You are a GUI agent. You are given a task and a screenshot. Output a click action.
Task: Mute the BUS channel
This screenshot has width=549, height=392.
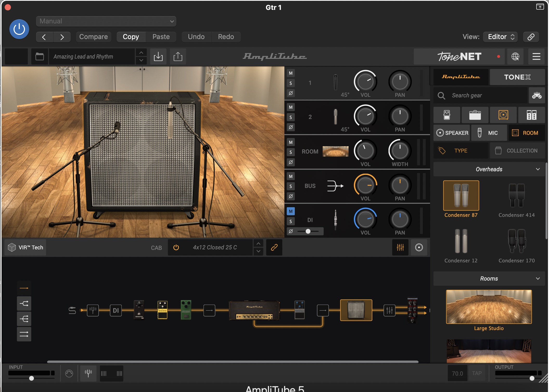click(x=291, y=176)
